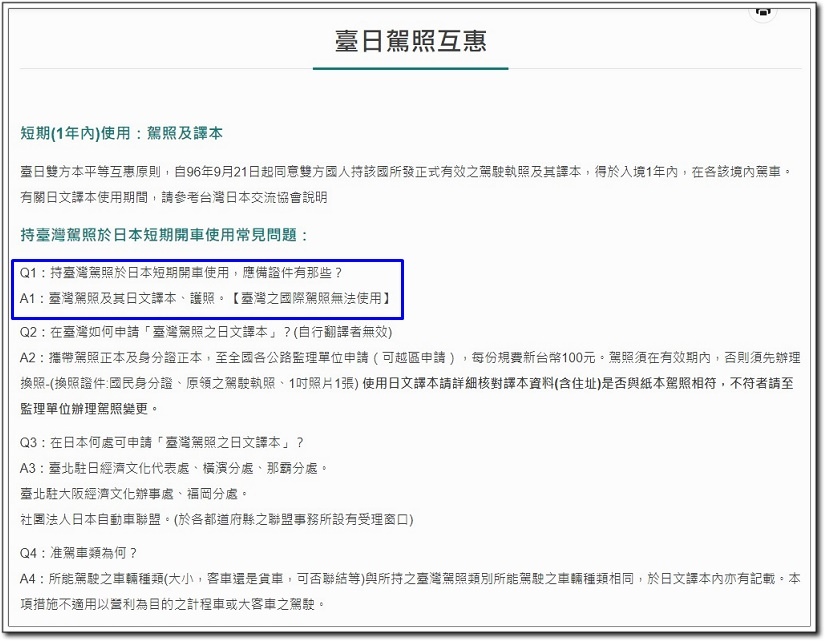Click heading 短期(1年內)使用：駕照及譯本
The image size is (825, 641).
click(122, 133)
